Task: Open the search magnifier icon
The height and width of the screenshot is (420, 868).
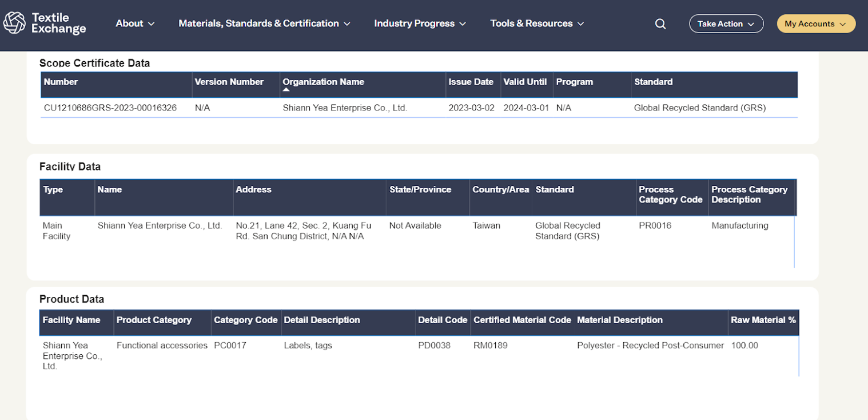Action: tap(660, 24)
